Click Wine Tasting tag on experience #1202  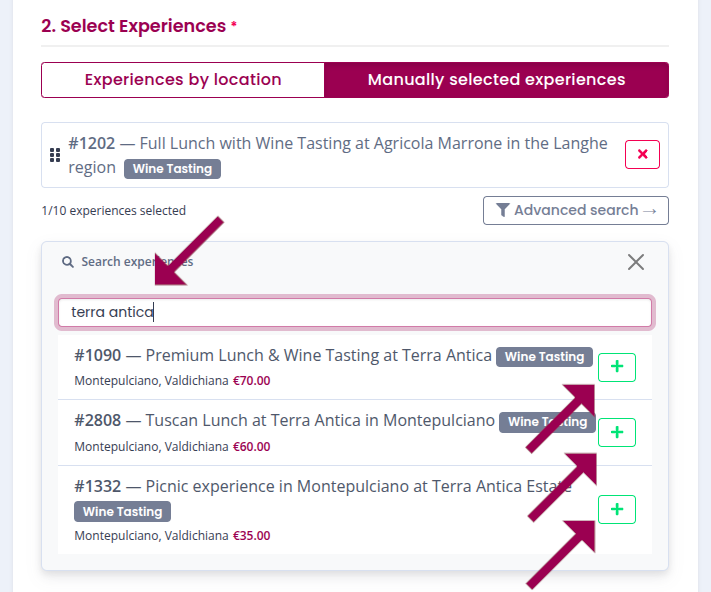[x=172, y=169]
